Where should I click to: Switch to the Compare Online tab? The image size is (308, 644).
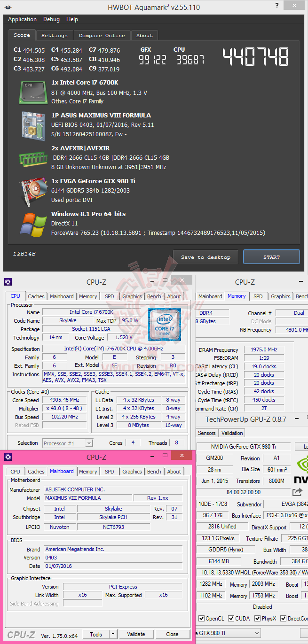click(102, 35)
